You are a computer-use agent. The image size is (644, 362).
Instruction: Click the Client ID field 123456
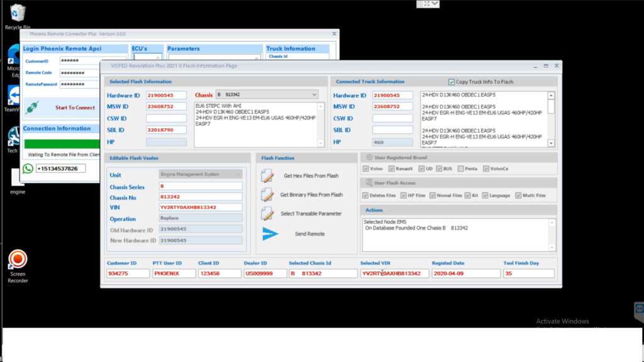pos(219,273)
